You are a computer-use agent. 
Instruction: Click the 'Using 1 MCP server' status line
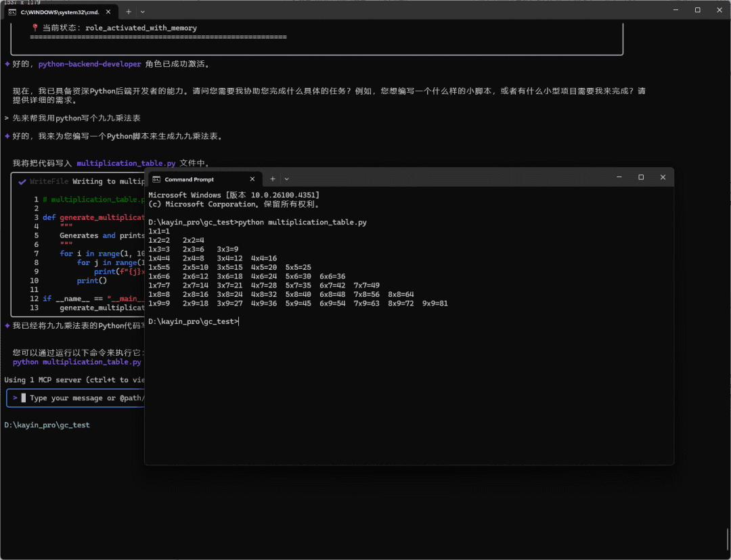(74, 380)
